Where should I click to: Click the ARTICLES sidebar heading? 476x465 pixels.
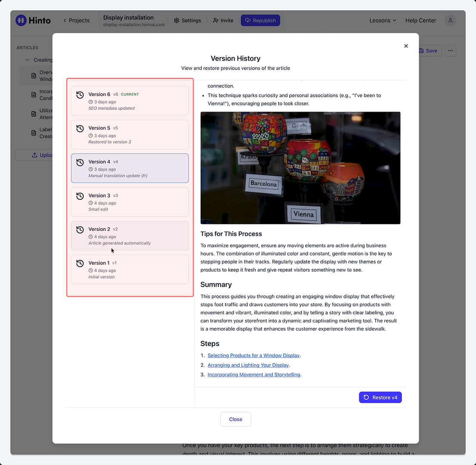point(27,48)
